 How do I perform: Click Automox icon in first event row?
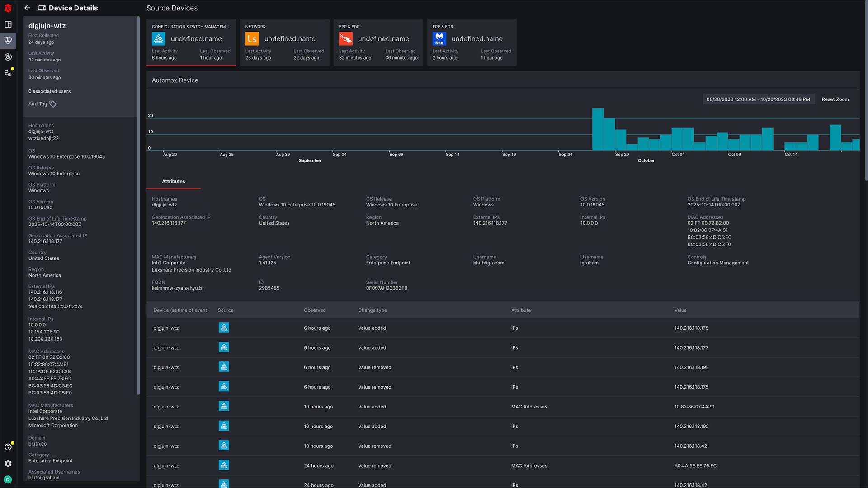[224, 328]
